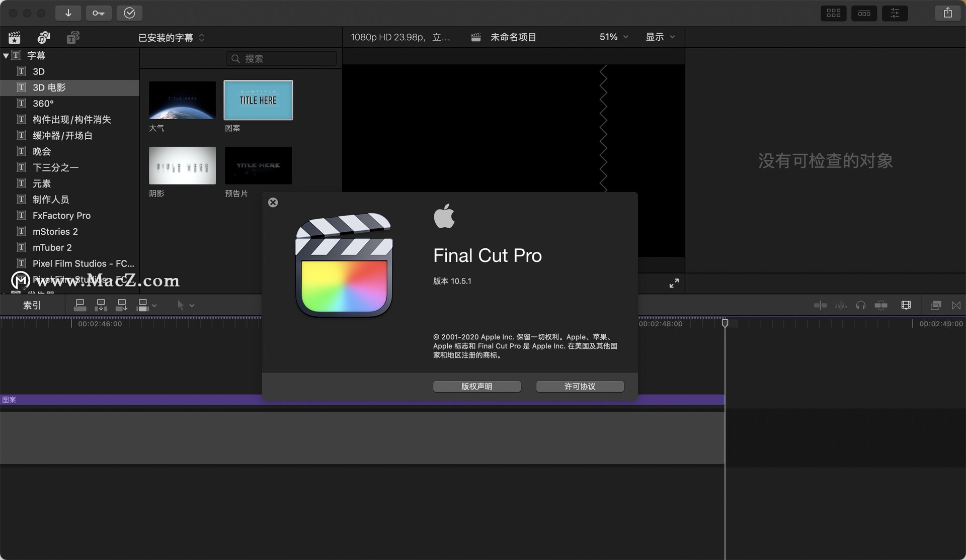Show the libraries sidebar clapper icon
The height and width of the screenshot is (560, 966).
[x=15, y=37]
